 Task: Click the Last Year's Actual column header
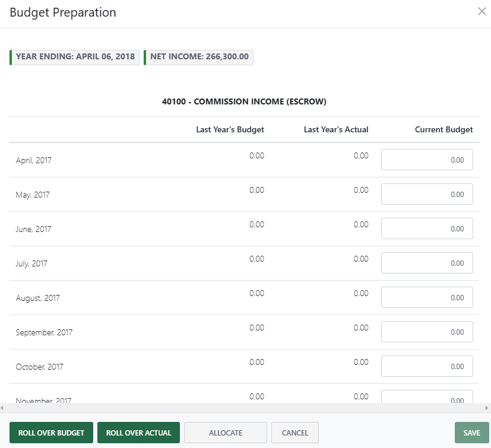point(336,129)
